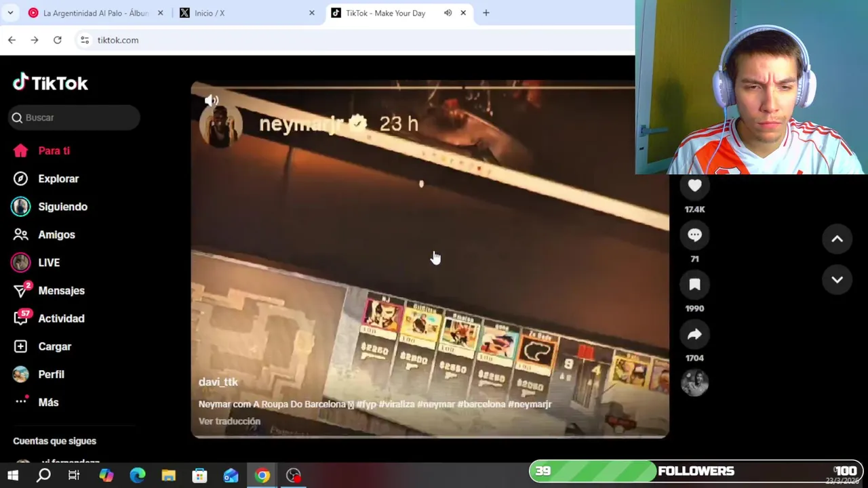View site information icon in address bar

pyautogui.click(x=85, y=40)
